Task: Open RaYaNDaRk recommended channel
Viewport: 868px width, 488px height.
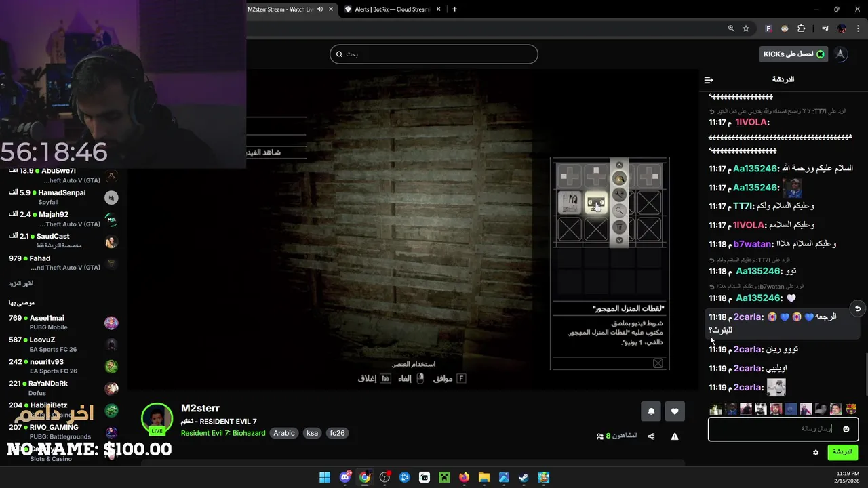Action: click(x=64, y=388)
